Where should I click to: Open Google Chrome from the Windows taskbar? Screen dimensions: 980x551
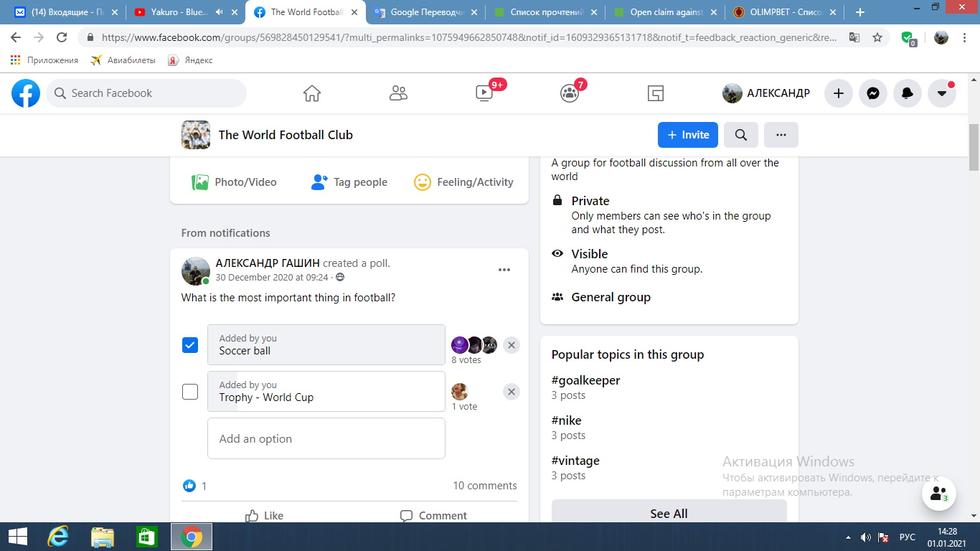(191, 537)
